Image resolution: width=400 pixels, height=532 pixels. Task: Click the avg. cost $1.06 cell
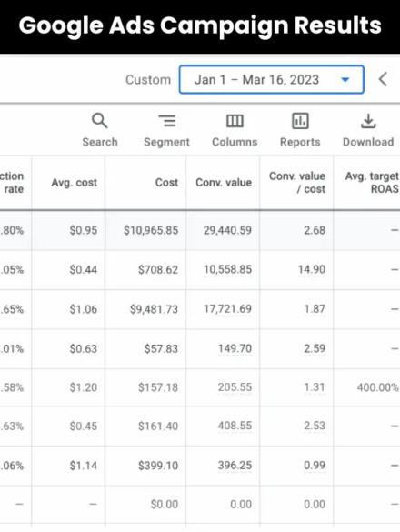pos(84,309)
